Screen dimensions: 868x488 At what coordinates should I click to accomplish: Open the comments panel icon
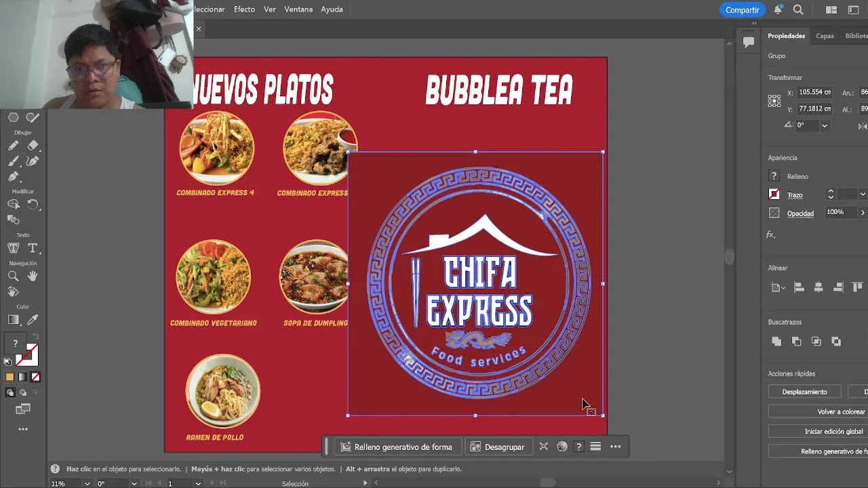(x=749, y=42)
